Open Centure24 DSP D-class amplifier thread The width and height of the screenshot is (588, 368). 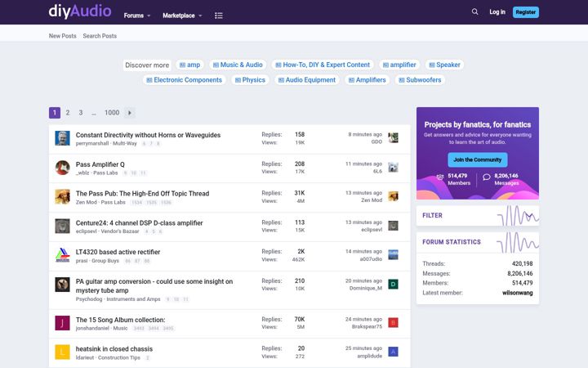tap(139, 223)
